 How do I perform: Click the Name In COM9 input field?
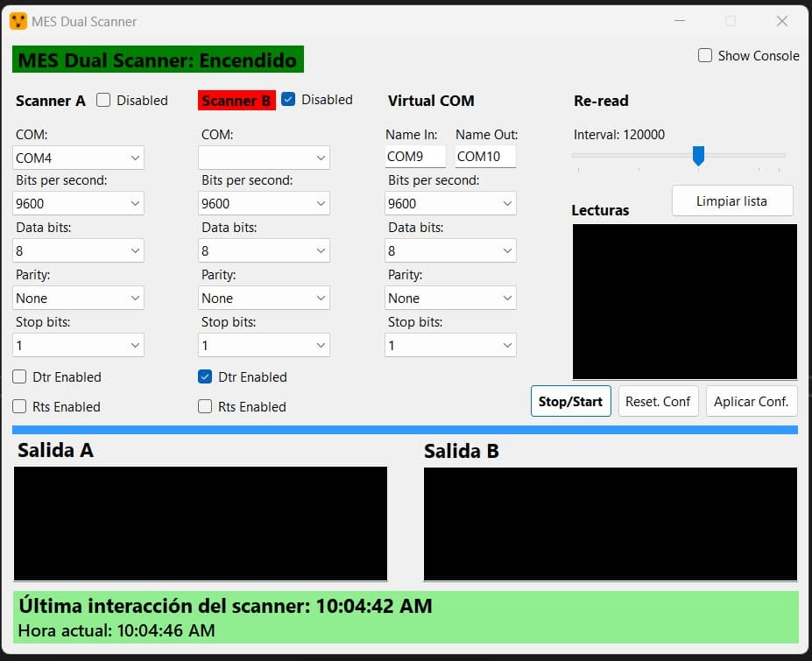tap(414, 156)
